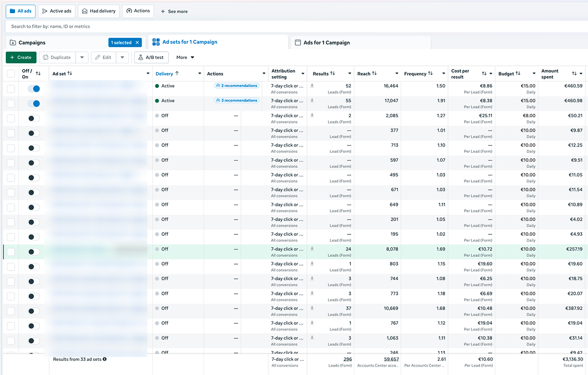
Task: Click the download icon in 52 results row
Action: [x=312, y=86]
